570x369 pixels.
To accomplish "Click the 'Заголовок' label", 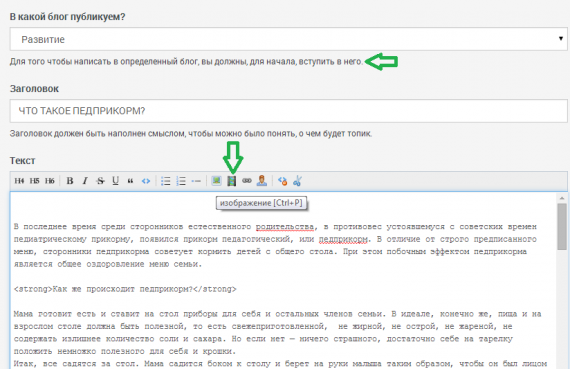I will pos(34,89).
